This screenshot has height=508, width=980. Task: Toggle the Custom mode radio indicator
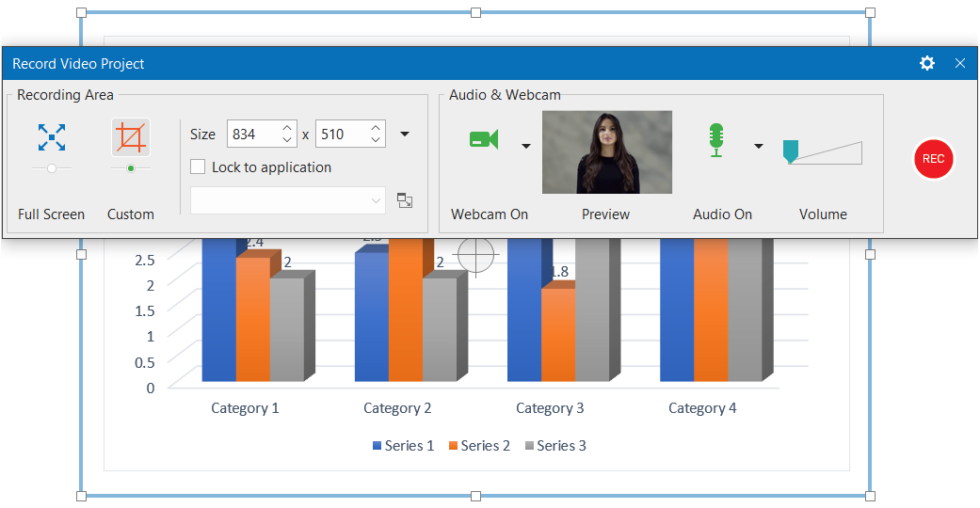point(130,168)
